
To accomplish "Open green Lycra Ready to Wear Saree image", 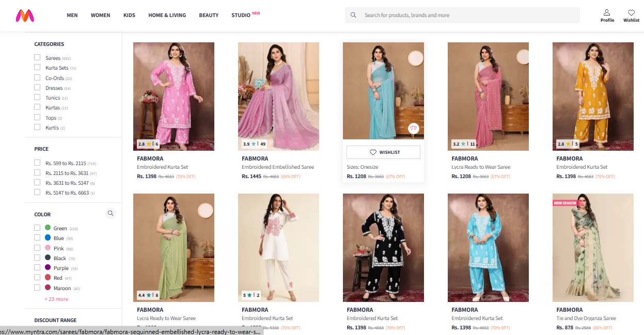I will click(x=174, y=248).
